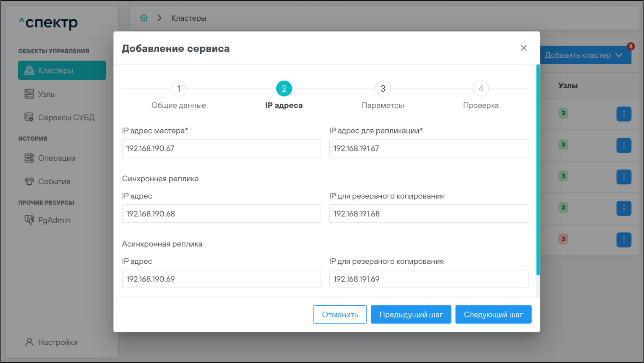Screen dimensions: 644x363
Task: Click the dialog's vertical scrollbar
Action: coord(538,170)
